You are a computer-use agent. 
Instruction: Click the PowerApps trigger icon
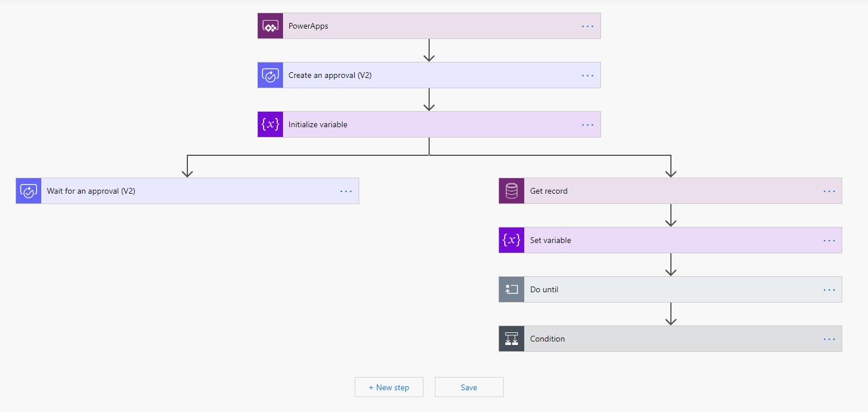[x=270, y=26]
